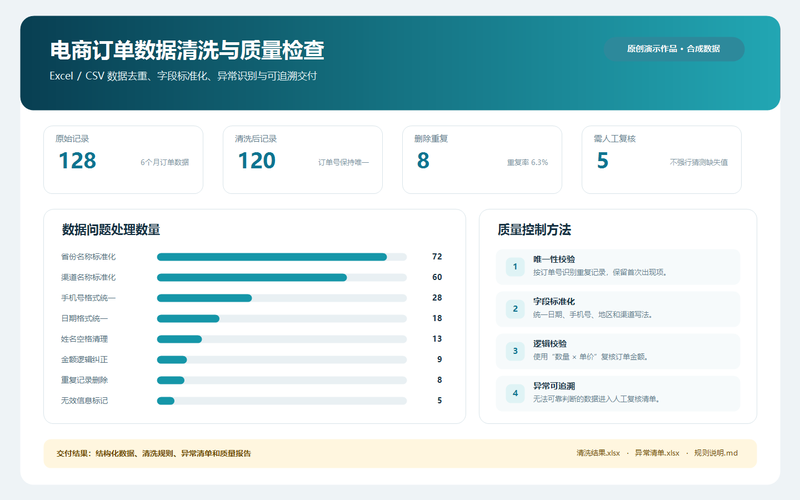
Task: Click the 渠道名称标准化 progress bar
Action: (x=282, y=278)
